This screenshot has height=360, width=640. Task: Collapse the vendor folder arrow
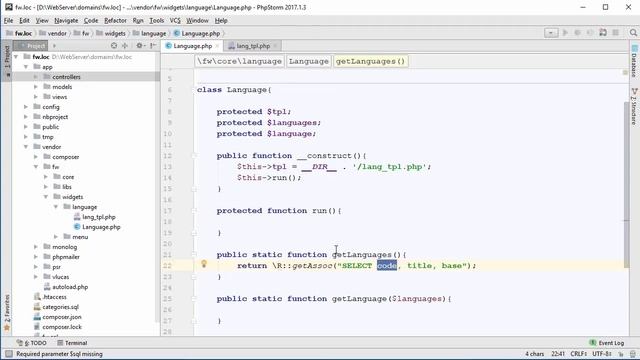click(x=26, y=147)
